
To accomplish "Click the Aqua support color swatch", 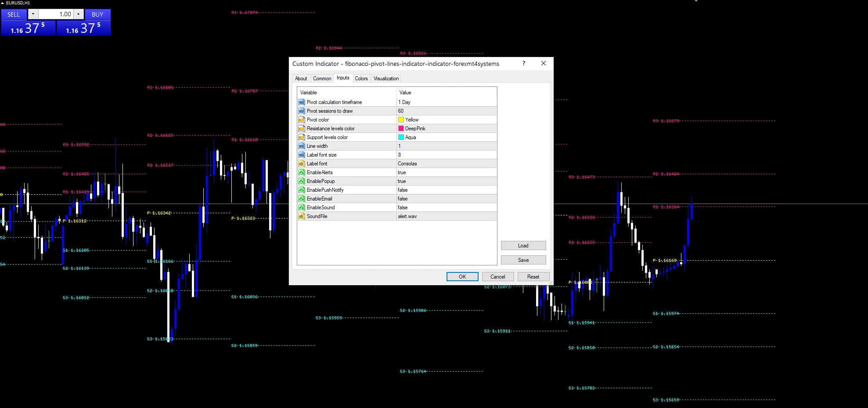I will pos(401,137).
